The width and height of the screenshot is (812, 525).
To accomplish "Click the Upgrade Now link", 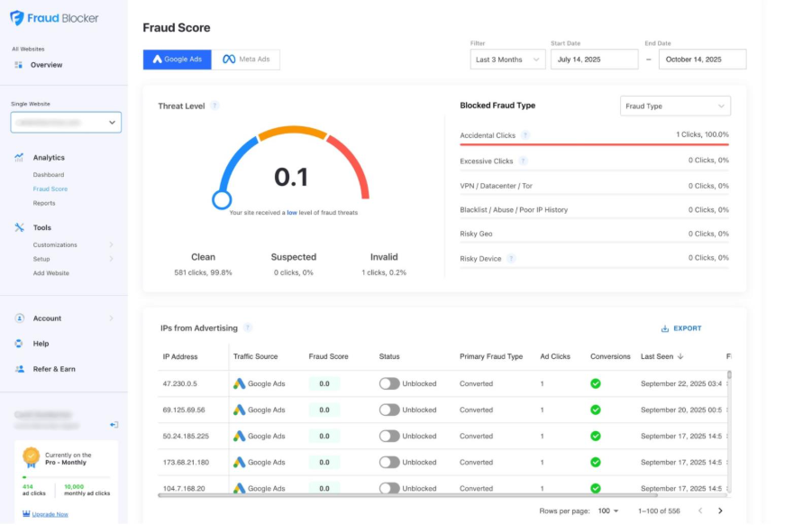I will (50, 514).
